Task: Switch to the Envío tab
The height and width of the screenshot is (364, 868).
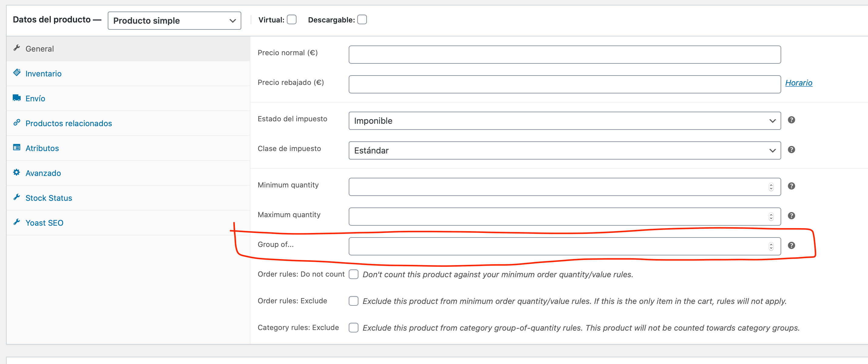Action: click(128, 98)
